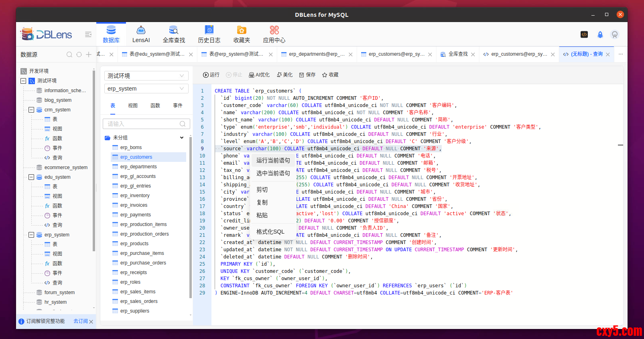644x339 pixels.
Task: Open the 全库查找 global search
Action: [x=174, y=34]
